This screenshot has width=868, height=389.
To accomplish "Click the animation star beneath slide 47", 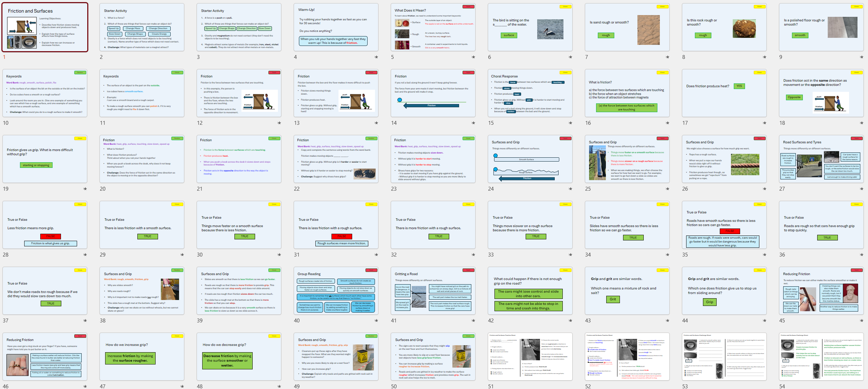I will (182, 386).
